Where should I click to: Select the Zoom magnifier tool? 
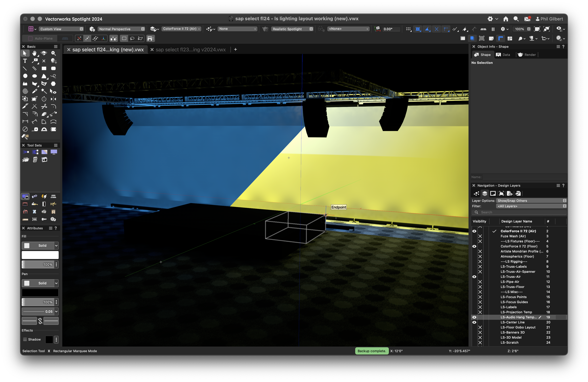point(53,53)
